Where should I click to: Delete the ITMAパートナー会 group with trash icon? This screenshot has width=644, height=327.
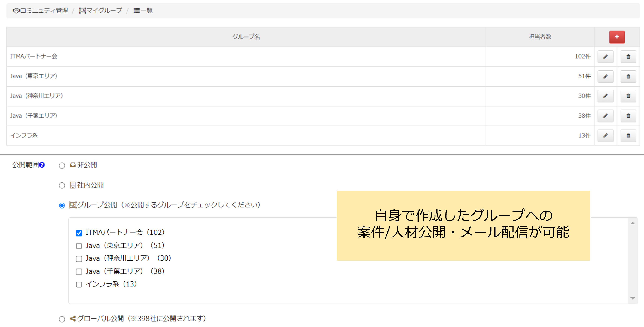628,57
